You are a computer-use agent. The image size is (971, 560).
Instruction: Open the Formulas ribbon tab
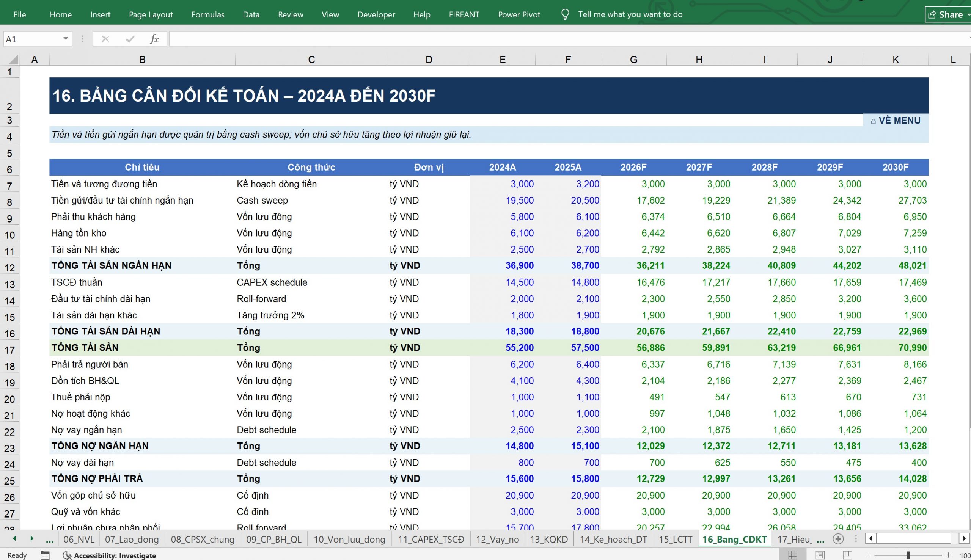click(x=208, y=15)
